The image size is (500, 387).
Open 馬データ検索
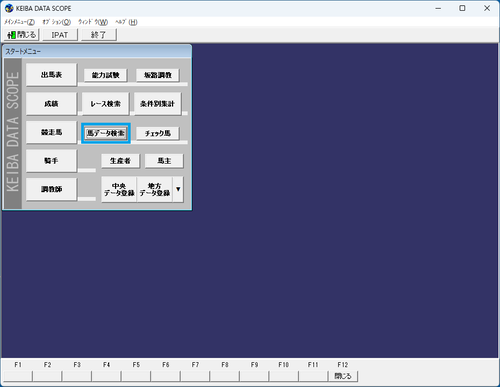[x=106, y=133]
